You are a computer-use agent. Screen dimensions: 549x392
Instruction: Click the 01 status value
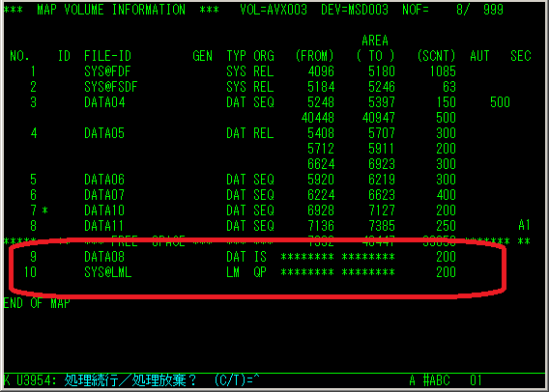click(x=476, y=380)
